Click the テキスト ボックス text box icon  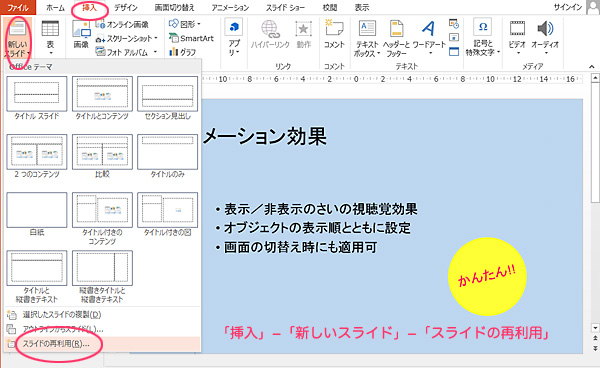pyautogui.click(x=367, y=28)
